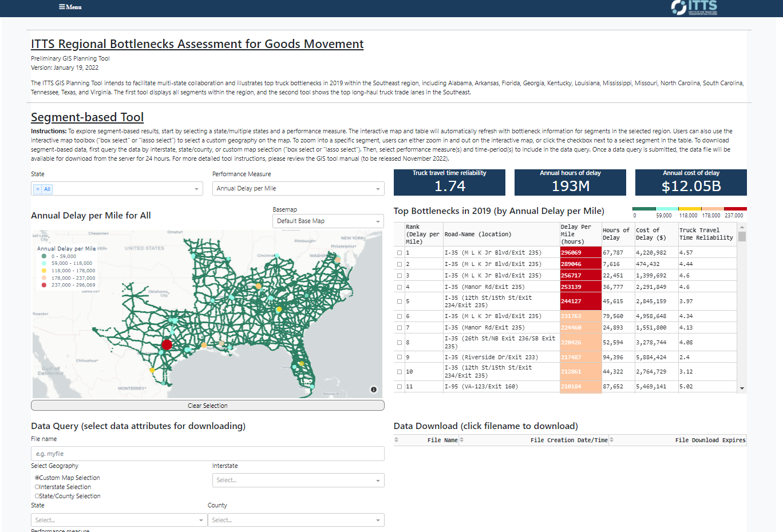Select State/County Selection radio button
783x532 pixels.
click(x=37, y=496)
